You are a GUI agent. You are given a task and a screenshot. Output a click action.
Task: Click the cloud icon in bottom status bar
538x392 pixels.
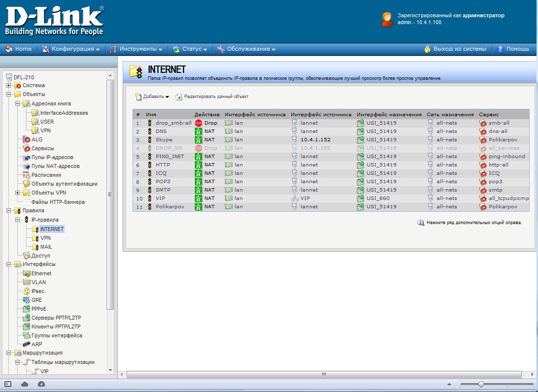(25, 384)
